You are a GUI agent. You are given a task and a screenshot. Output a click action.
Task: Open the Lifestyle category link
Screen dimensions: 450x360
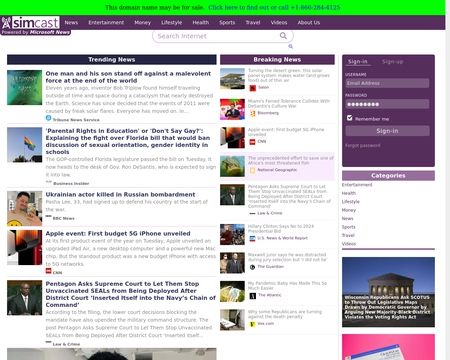tap(351, 202)
